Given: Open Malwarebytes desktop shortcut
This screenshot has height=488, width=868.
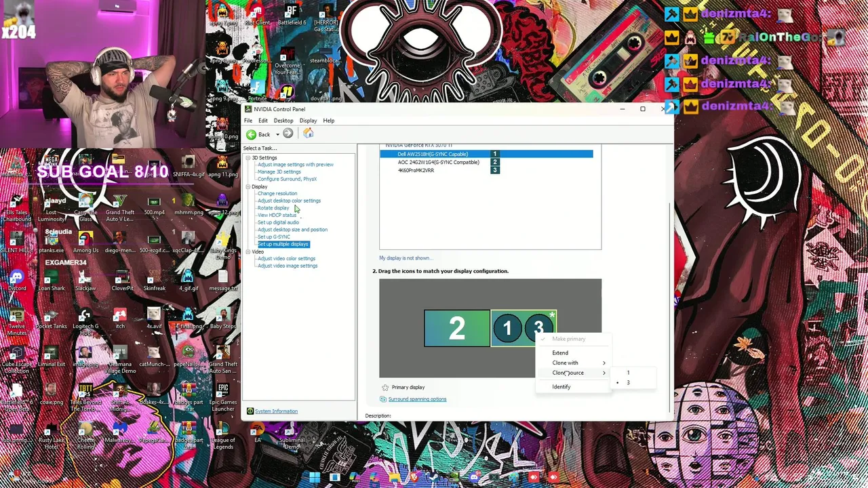Looking at the screenshot, I should tap(120, 432).
